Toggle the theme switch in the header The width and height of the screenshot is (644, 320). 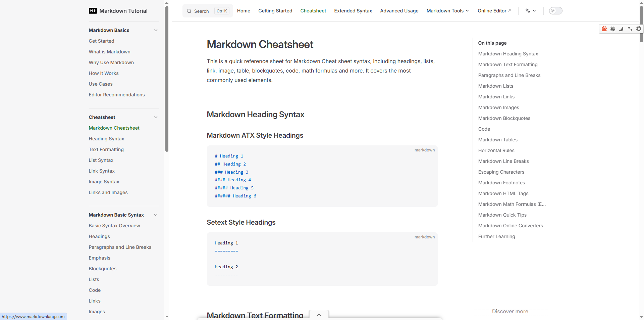click(555, 11)
